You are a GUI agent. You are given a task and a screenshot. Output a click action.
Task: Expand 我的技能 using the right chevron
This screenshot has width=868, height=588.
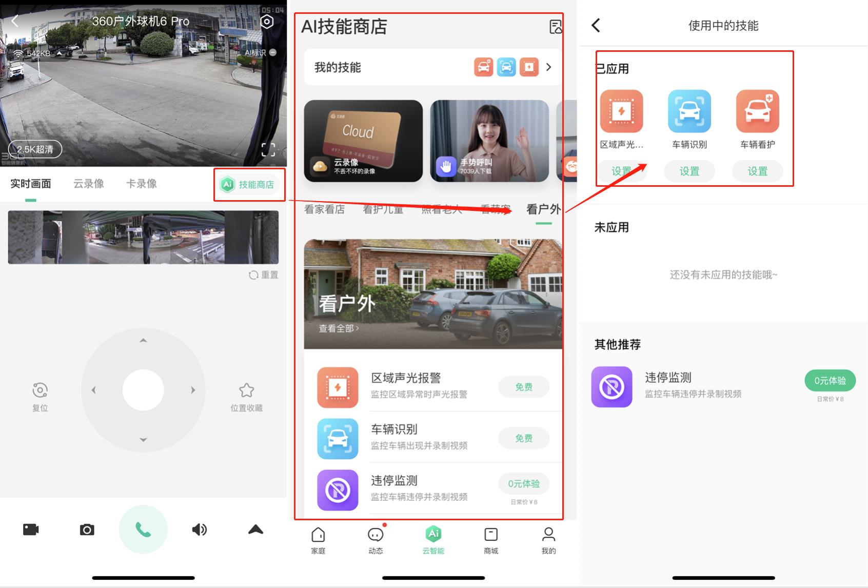point(548,67)
